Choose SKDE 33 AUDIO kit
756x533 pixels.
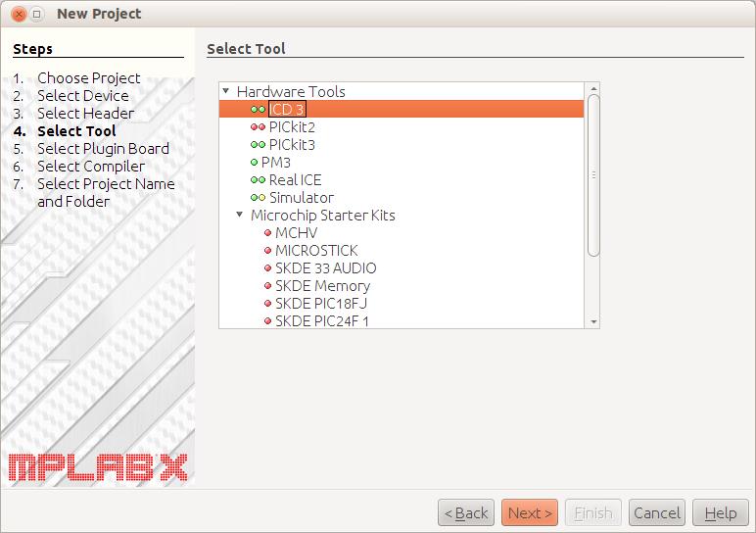click(x=325, y=268)
